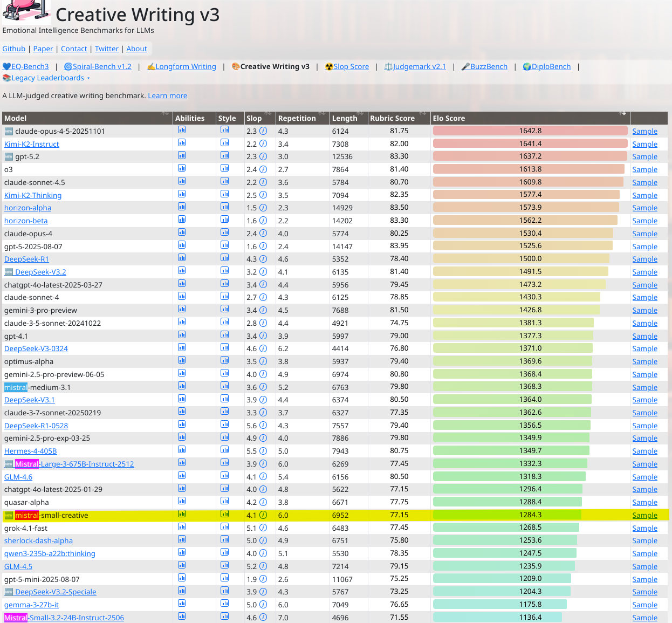Click the 1284.3 Elo score bar

pyautogui.click(x=507, y=515)
